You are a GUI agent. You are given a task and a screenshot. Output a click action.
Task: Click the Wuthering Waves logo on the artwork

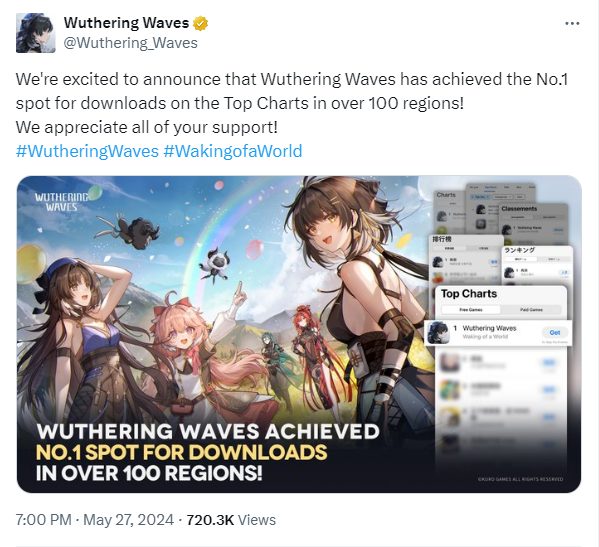(x=62, y=202)
